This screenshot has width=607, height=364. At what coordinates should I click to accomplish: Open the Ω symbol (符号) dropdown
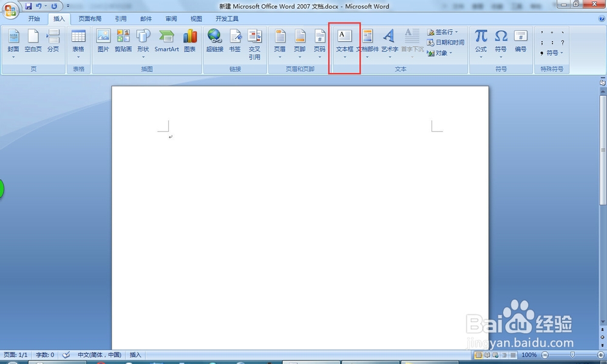[501, 43]
